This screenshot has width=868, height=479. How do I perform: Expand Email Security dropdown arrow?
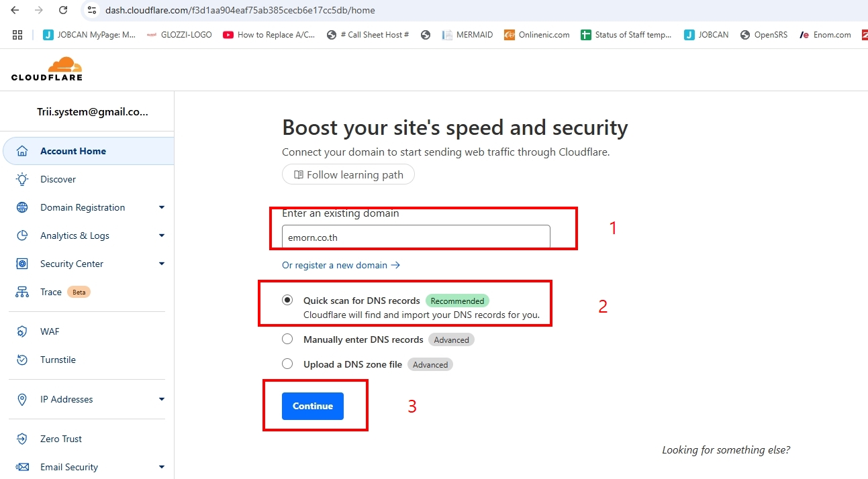pyautogui.click(x=162, y=467)
